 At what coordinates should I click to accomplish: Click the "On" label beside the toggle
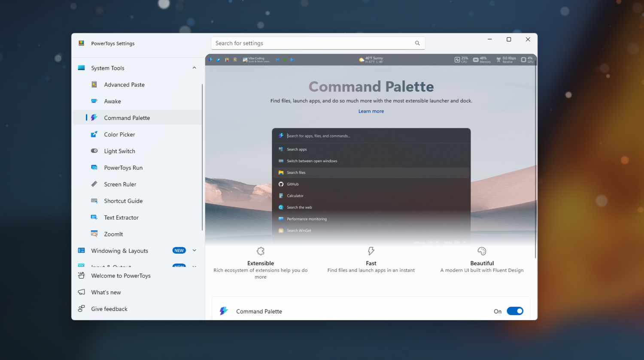click(x=498, y=312)
